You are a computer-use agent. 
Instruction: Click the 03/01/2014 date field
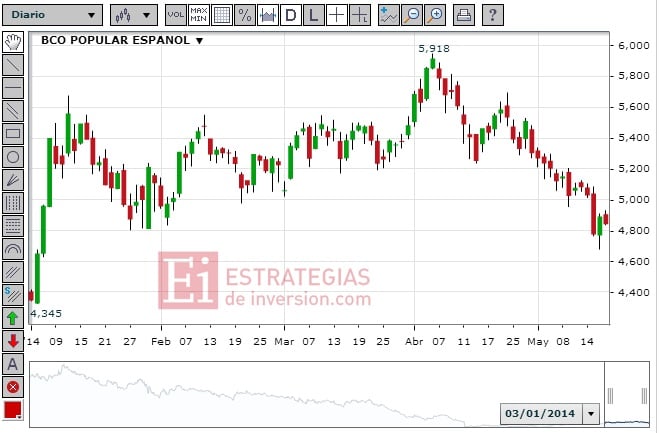(x=540, y=414)
